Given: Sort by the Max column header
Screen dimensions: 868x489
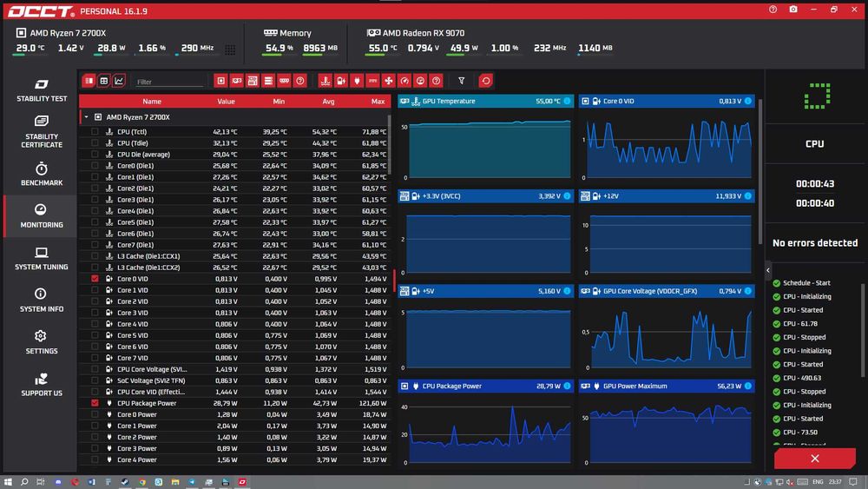Looking at the screenshot, I should tap(378, 102).
